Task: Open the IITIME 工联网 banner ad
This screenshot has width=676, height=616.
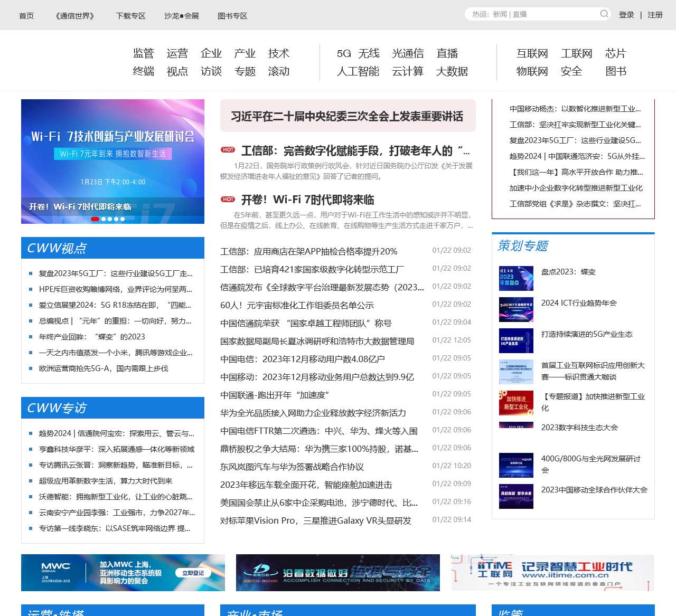Action: point(553,573)
